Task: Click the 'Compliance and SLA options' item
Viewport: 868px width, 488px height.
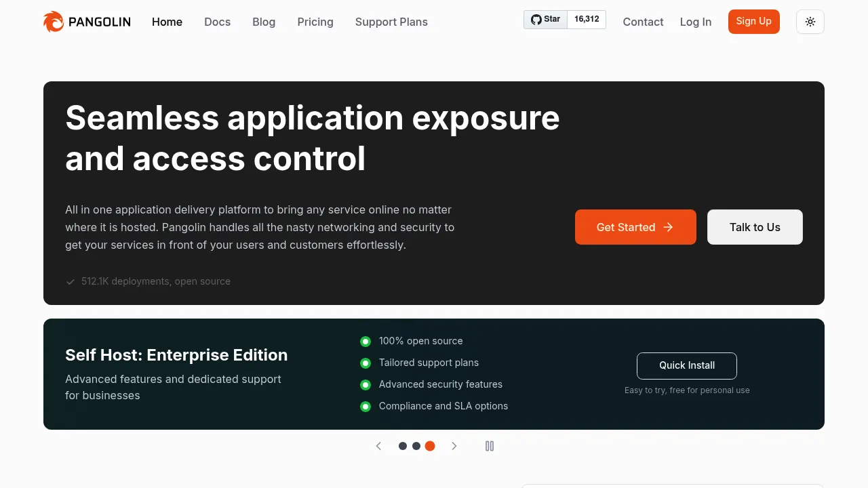Action: coord(443,406)
